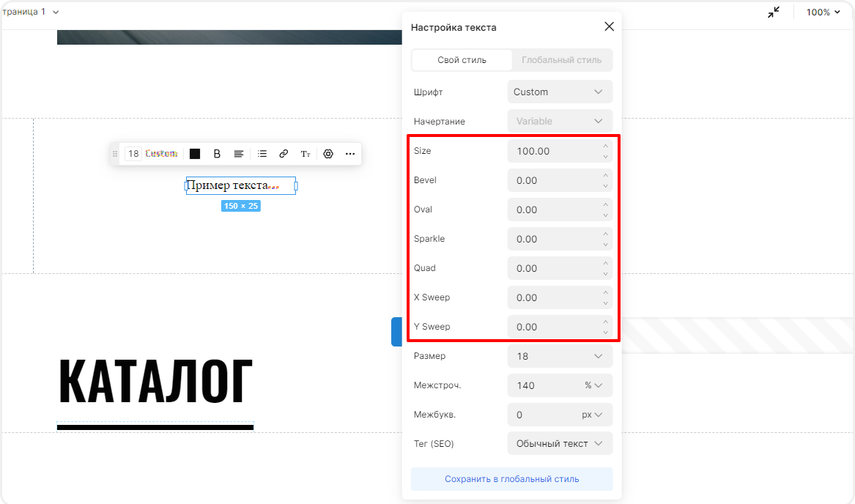Change text case with Tт icon

point(306,154)
